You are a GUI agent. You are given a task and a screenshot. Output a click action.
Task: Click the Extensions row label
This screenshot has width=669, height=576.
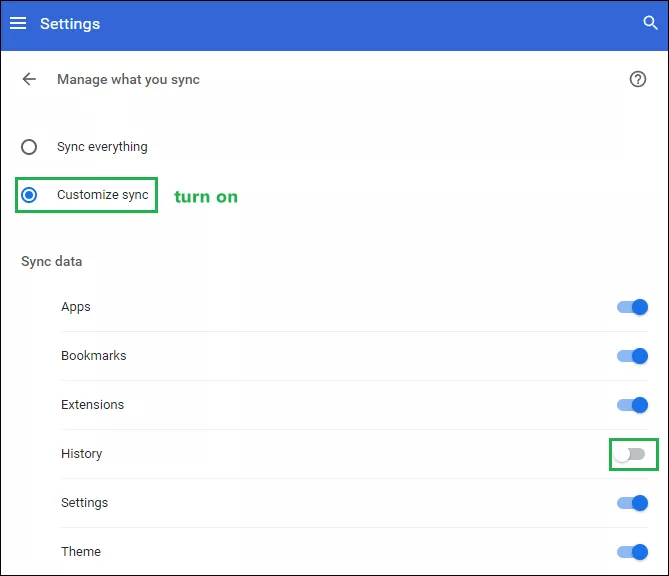click(92, 404)
